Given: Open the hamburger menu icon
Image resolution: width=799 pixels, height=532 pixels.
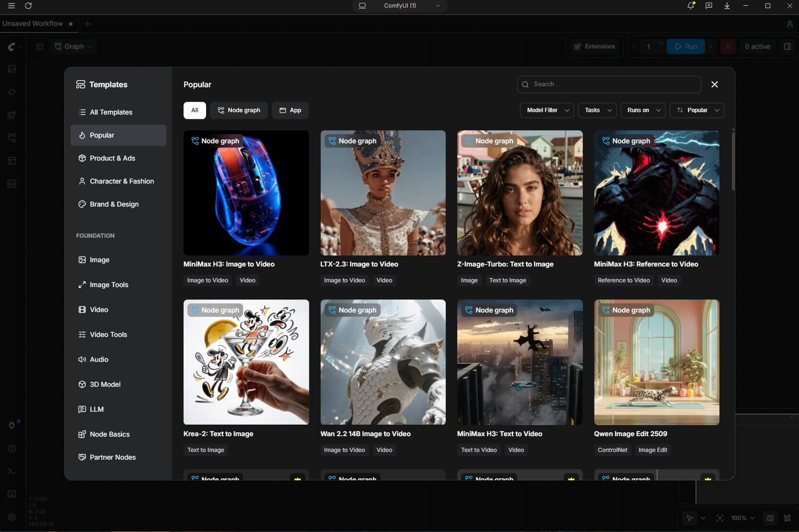Looking at the screenshot, I should [12, 6].
